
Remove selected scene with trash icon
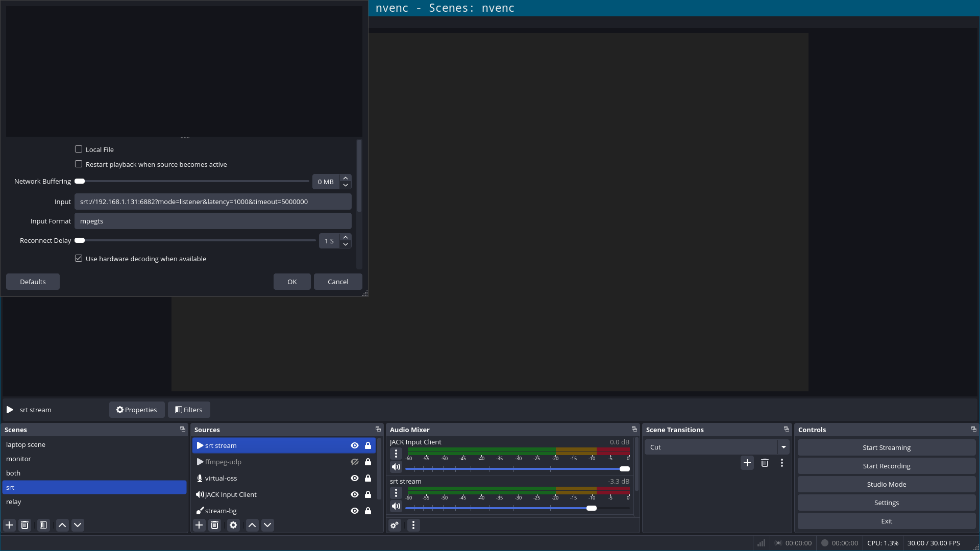(24, 525)
